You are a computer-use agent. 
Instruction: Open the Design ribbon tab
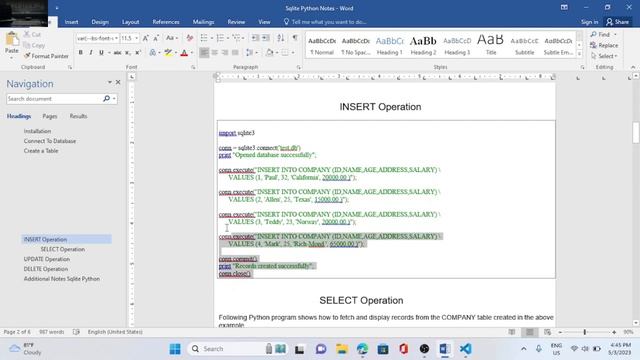click(100, 22)
